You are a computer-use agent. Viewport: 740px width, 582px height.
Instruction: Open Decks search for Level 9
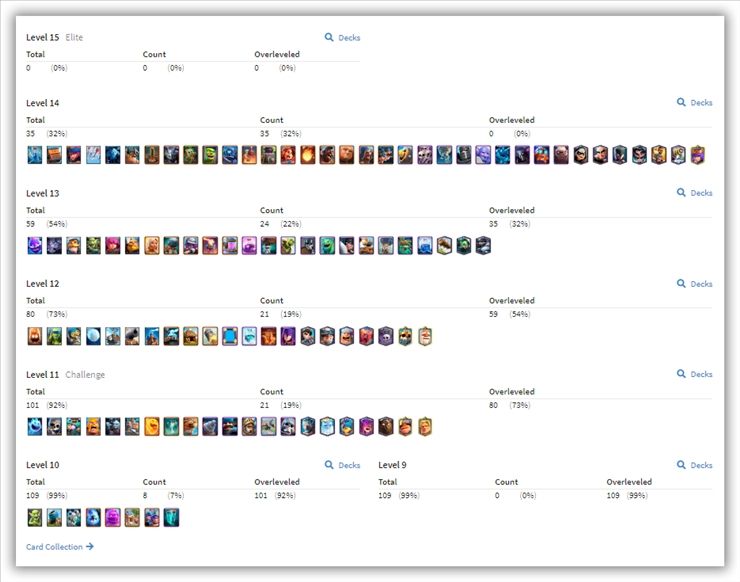point(695,465)
